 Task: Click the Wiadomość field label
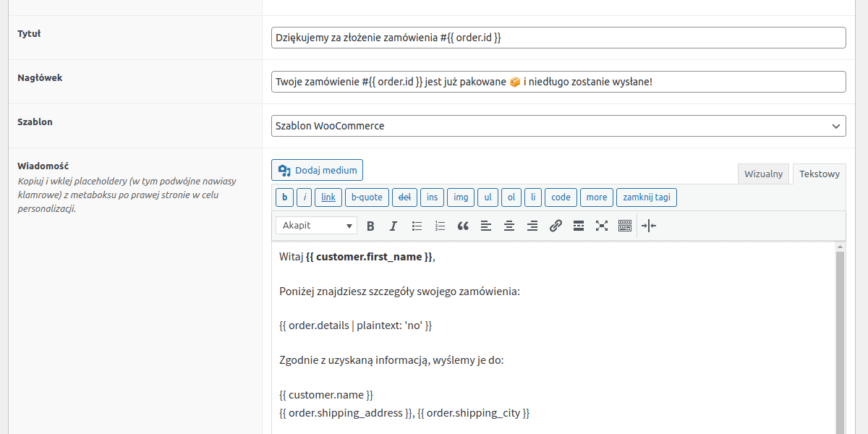click(43, 166)
